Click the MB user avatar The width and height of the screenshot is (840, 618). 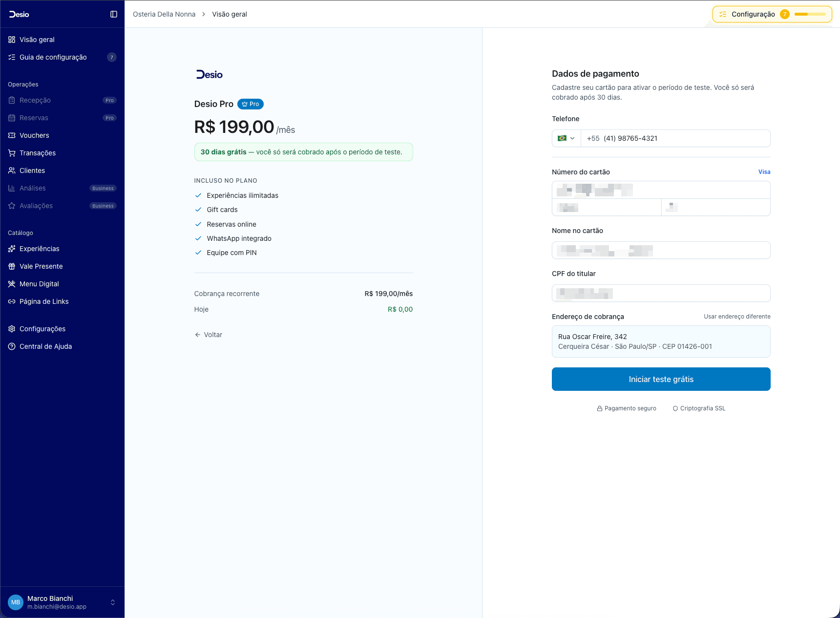click(x=16, y=602)
